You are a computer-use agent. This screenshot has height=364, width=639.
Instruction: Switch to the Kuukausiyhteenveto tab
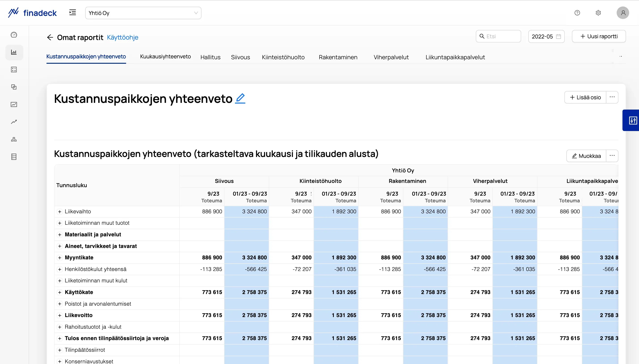pyautogui.click(x=165, y=57)
